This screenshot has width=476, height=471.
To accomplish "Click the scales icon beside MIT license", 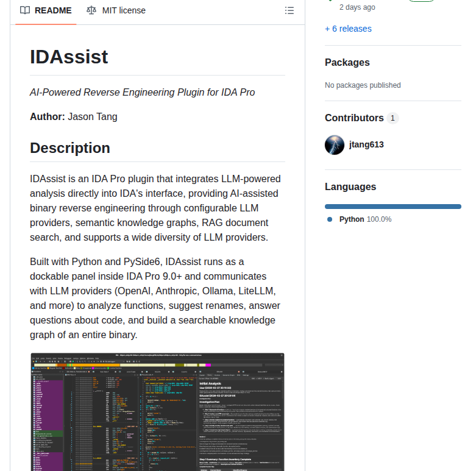I will (x=91, y=10).
